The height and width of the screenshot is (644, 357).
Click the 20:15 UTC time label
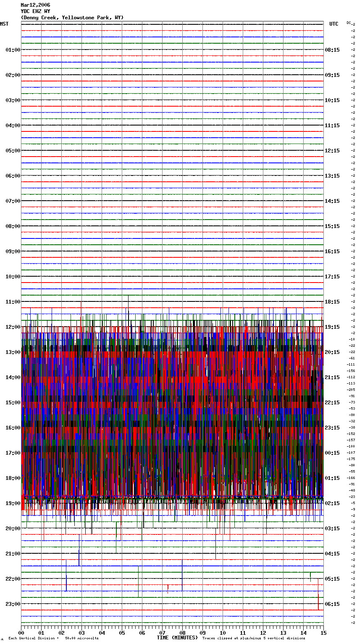click(x=332, y=352)
